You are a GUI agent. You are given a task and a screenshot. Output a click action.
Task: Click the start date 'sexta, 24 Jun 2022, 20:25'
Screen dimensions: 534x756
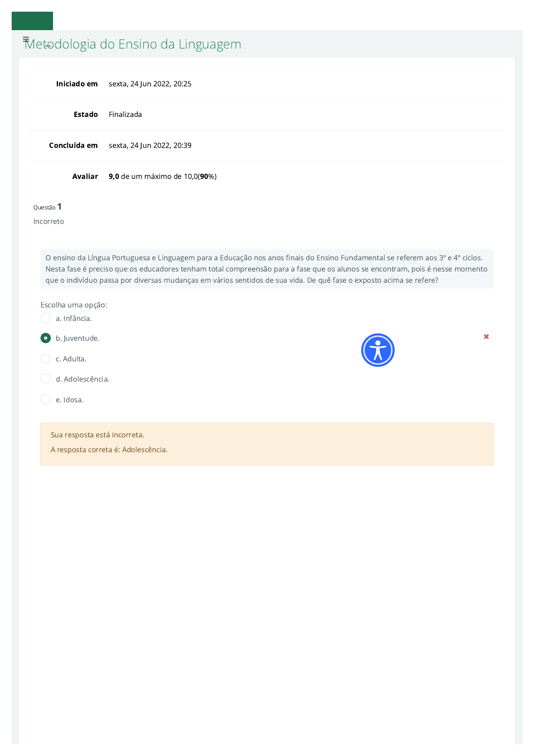(x=150, y=84)
